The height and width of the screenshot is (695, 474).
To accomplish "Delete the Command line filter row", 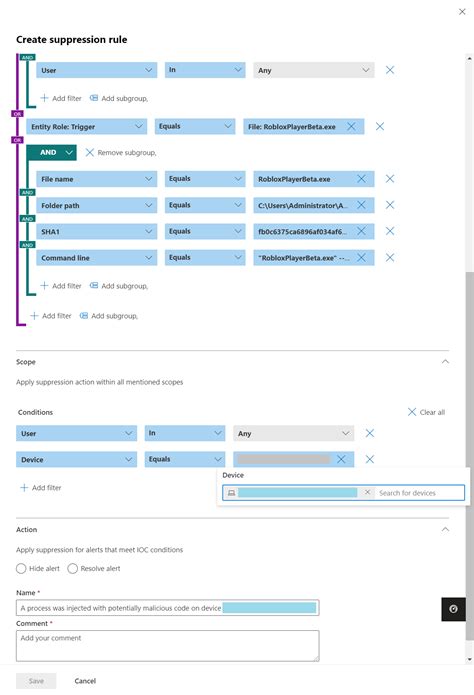I will pos(390,258).
